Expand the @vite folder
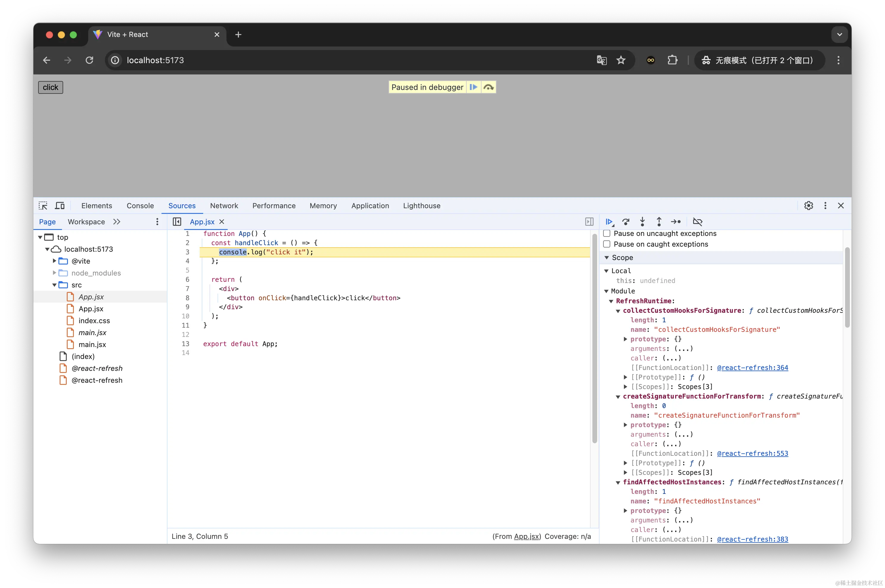This screenshot has height=588, width=885. [55, 261]
